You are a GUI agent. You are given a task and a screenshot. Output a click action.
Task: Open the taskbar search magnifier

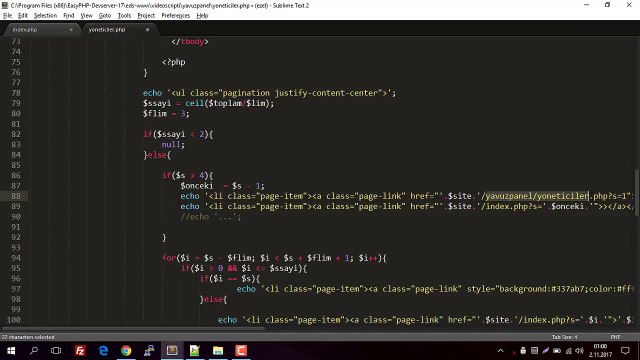[x=34, y=351]
